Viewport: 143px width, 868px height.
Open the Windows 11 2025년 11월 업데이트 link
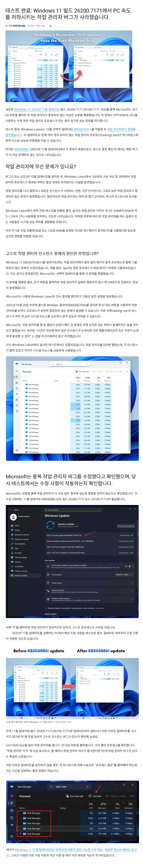click(36, 109)
